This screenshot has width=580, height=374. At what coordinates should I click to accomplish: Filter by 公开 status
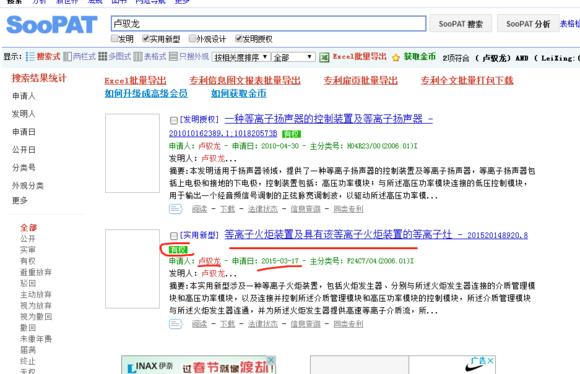point(28,239)
